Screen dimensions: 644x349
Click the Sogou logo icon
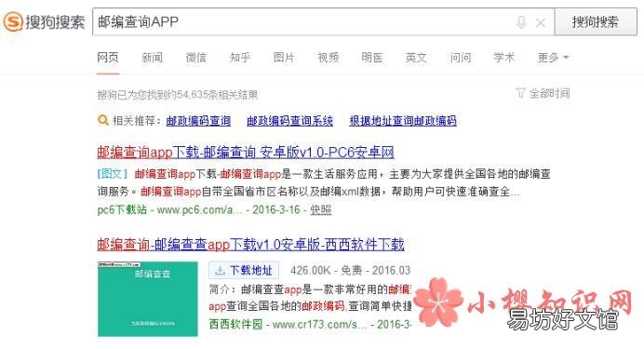tap(13, 21)
